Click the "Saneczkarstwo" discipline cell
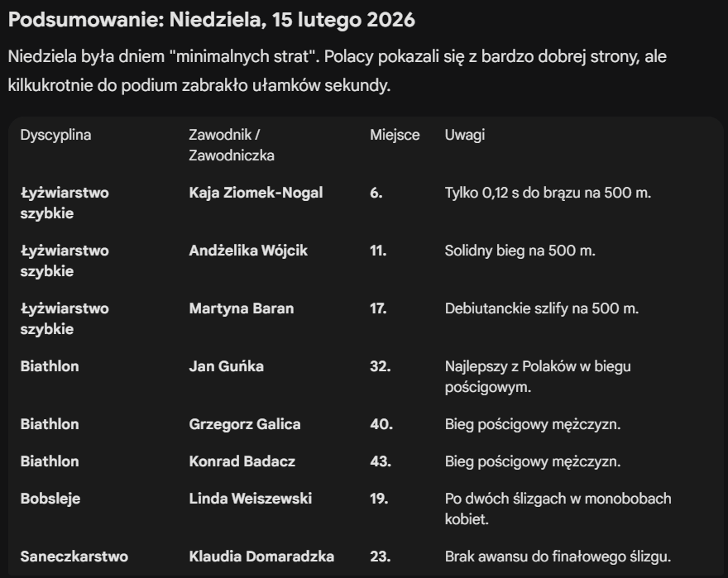Viewport: 728px width, 578px height. (74, 557)
